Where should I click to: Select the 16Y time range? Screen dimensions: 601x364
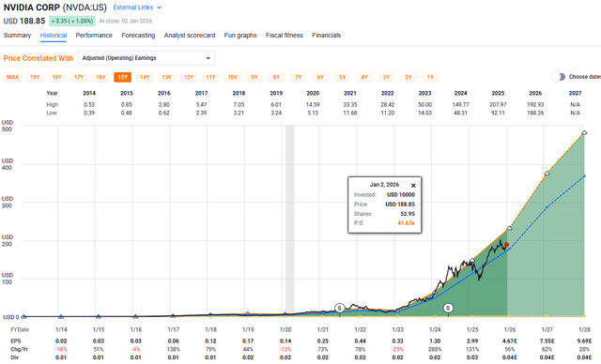(x=100, y=77)
